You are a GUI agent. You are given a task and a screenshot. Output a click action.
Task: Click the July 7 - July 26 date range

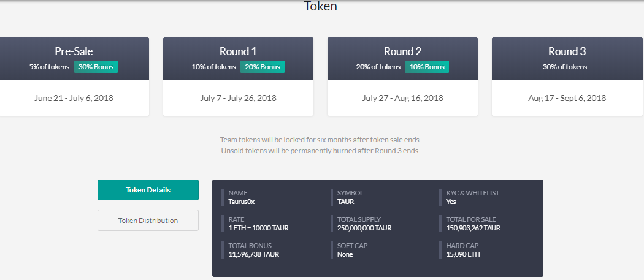tap(238, 98)
